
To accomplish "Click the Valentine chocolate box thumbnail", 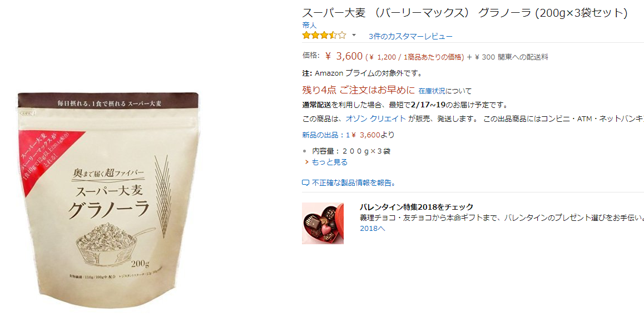I will point(323,223).
